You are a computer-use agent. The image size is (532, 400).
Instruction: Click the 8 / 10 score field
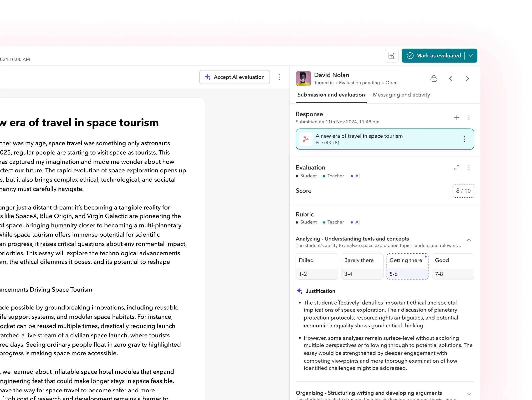463,191
